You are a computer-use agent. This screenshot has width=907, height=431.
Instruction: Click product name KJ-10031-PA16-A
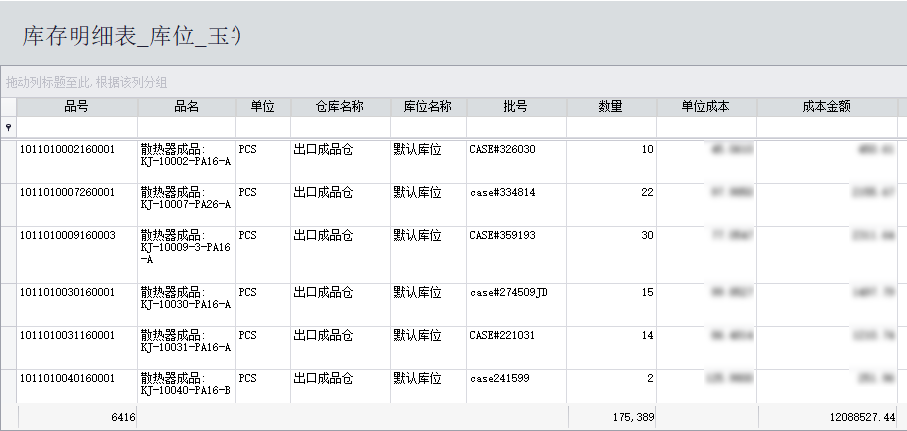tap(186, 347)
